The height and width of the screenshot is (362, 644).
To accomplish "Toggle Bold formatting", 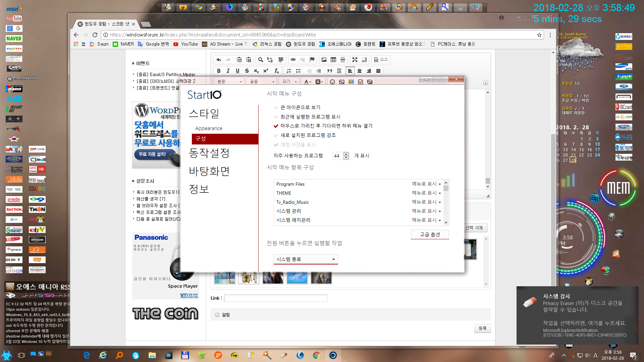I will [x=219, y=71].
